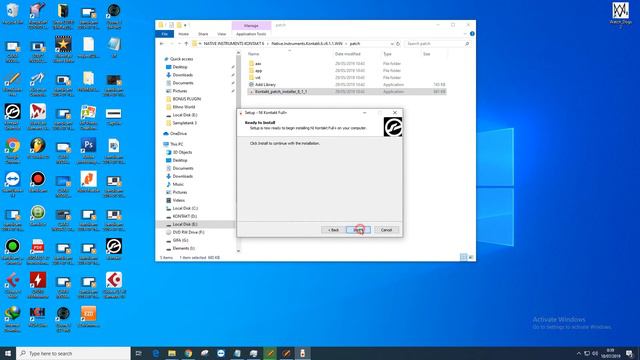Open Downloads under Quick access
The height and width of the screenshot is (360, 640).
[x=182, y=75]
